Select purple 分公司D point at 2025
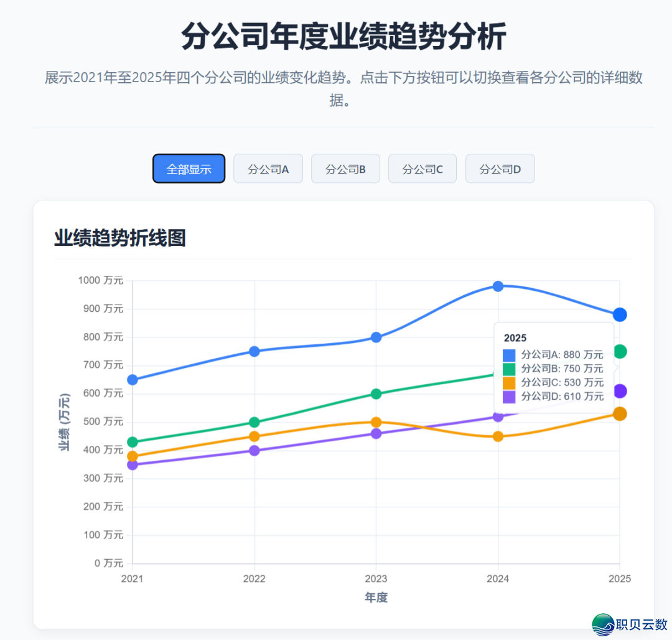 (x=620, y=391)
